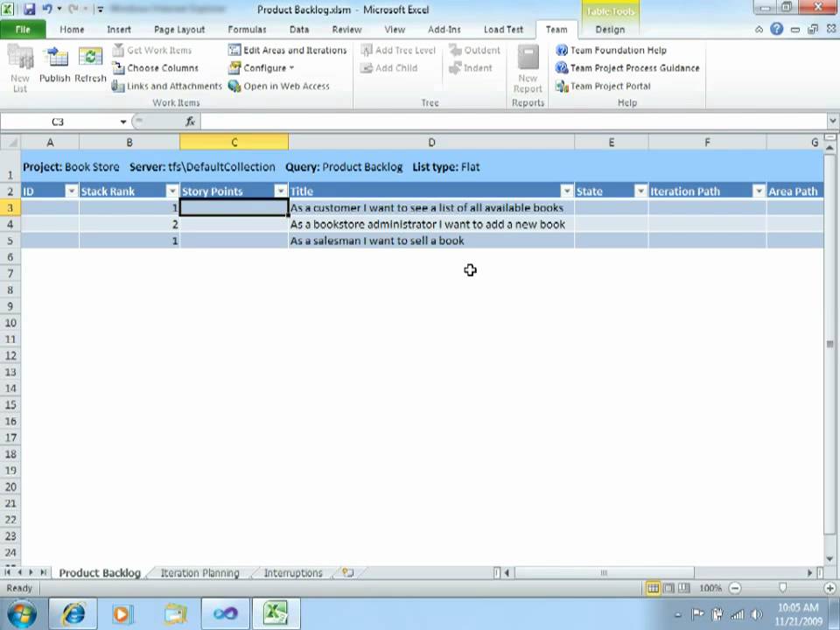Image resolution: width=840 pixels, height=630 pixels.
Task: Switch to Page Break Preview view
Action: pos(684,588)
